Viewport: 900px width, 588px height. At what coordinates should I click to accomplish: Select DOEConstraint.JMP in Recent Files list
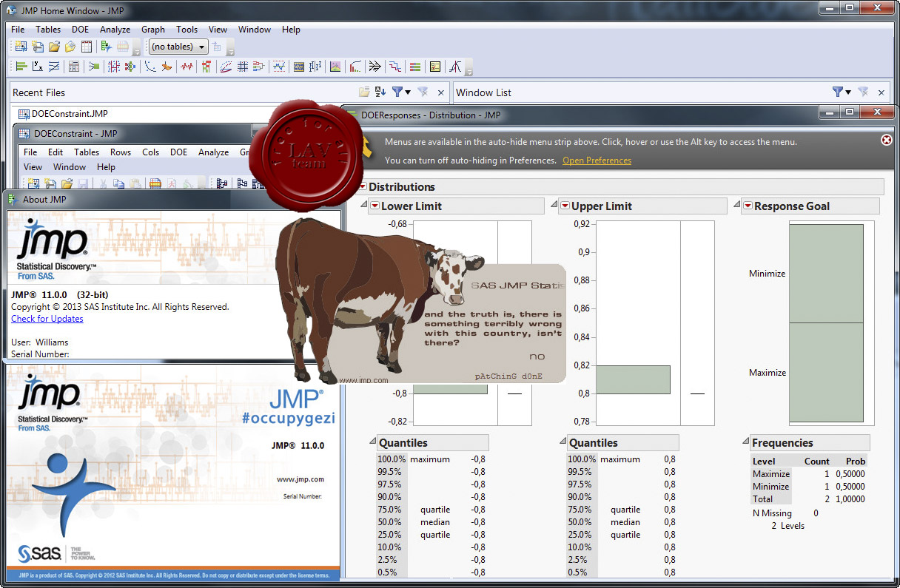point(70,114)
